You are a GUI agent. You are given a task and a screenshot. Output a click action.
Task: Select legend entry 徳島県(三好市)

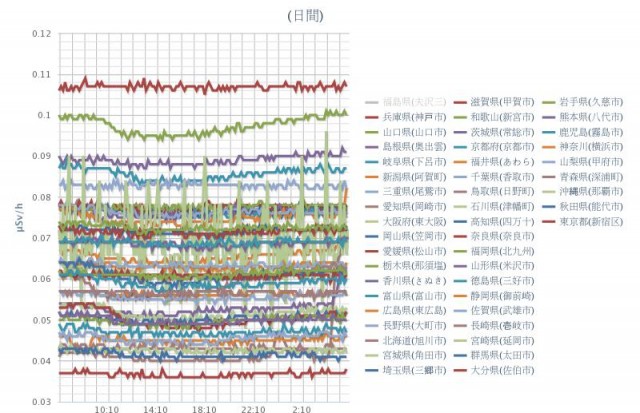[494, 281]
